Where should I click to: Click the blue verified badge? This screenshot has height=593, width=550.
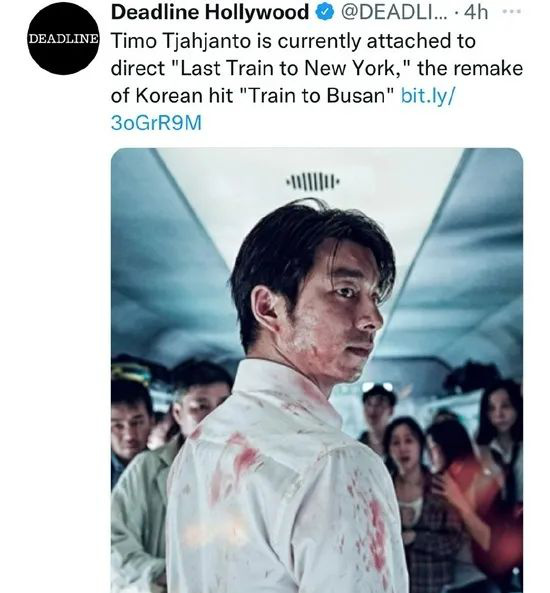click(325, 12)
